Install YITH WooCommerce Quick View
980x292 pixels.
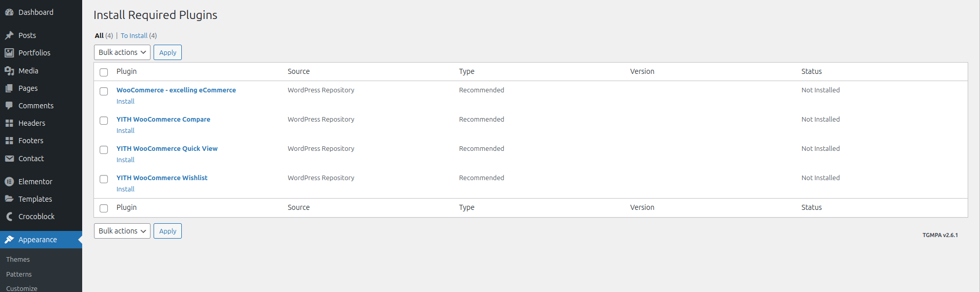(125, 160)
